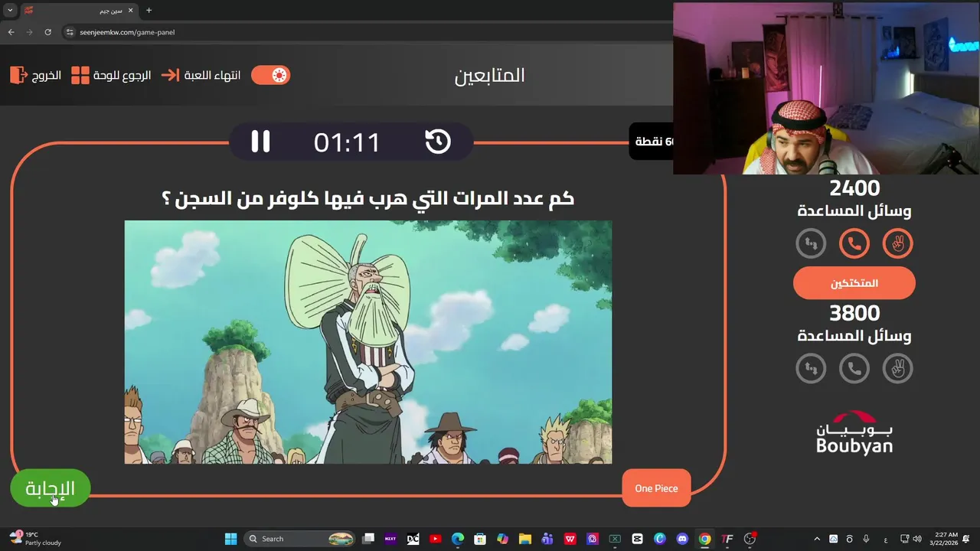Click the board grid icon by الرجوع للوحة
This screenshot has width=980, height=551.
[80, 75]
